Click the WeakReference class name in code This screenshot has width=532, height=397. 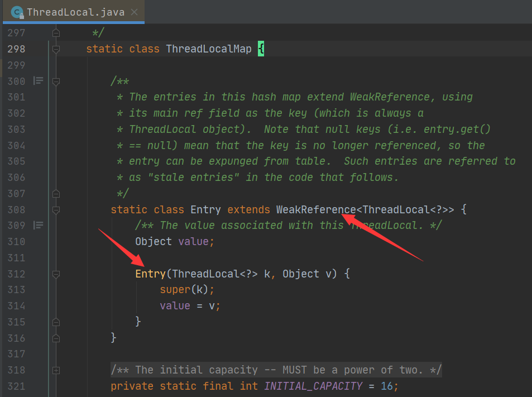315,210
